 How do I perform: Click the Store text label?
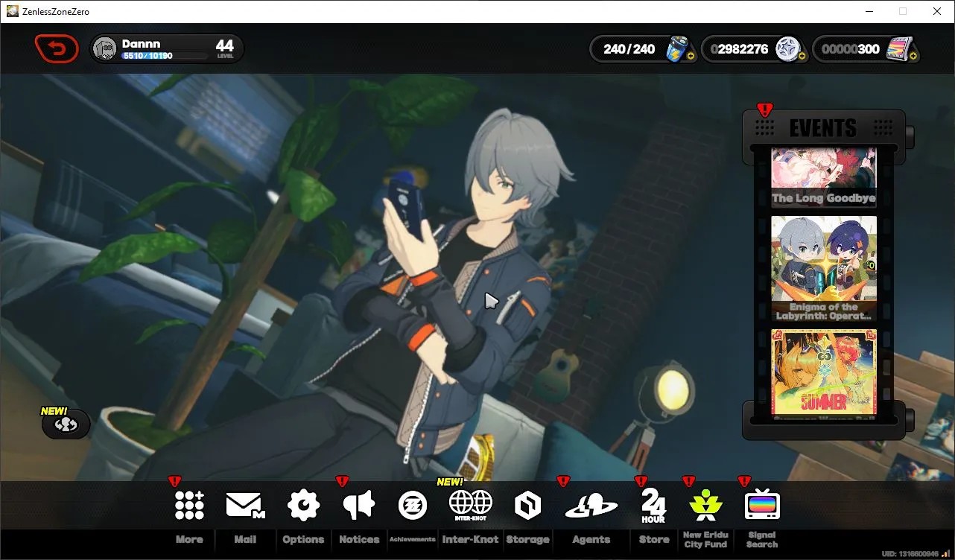point(654,539)
